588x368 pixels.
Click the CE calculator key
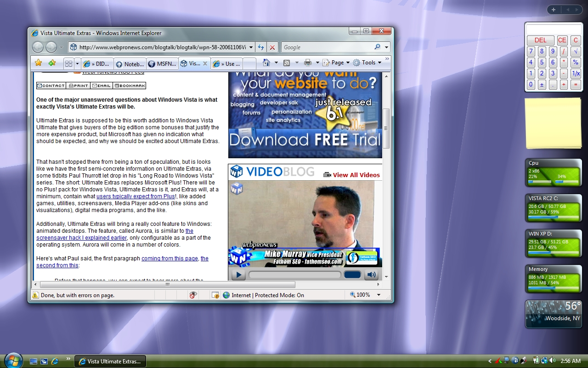(562, 40)
